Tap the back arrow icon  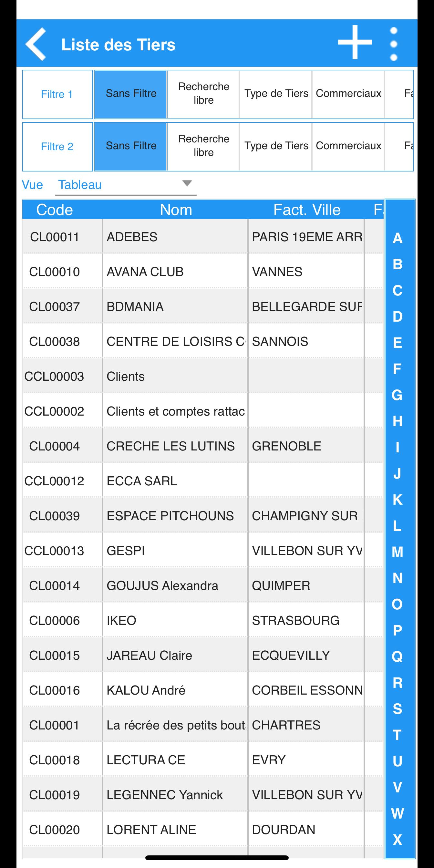pyautogui.click(x=36, y=44)
